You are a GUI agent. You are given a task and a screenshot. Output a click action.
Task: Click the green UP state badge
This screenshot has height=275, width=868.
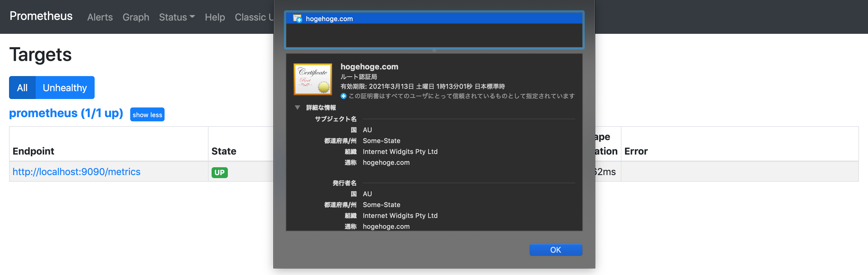coord(219,172)
